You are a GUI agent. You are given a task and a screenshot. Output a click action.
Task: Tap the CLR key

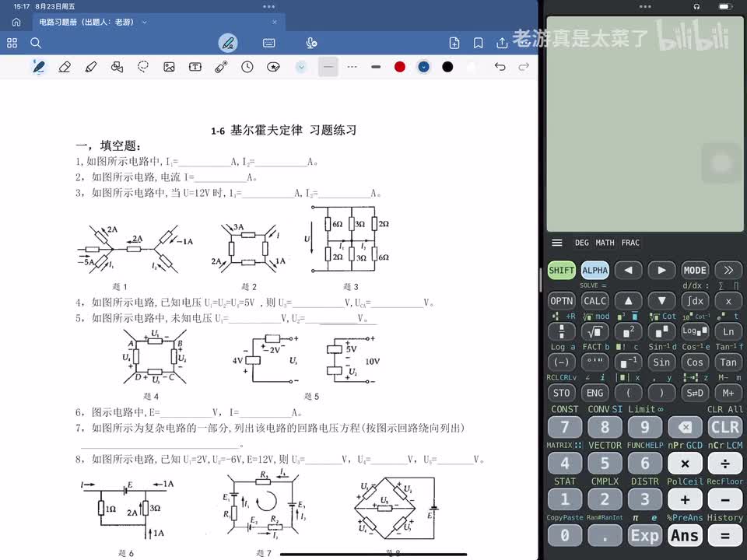[725, 427]
